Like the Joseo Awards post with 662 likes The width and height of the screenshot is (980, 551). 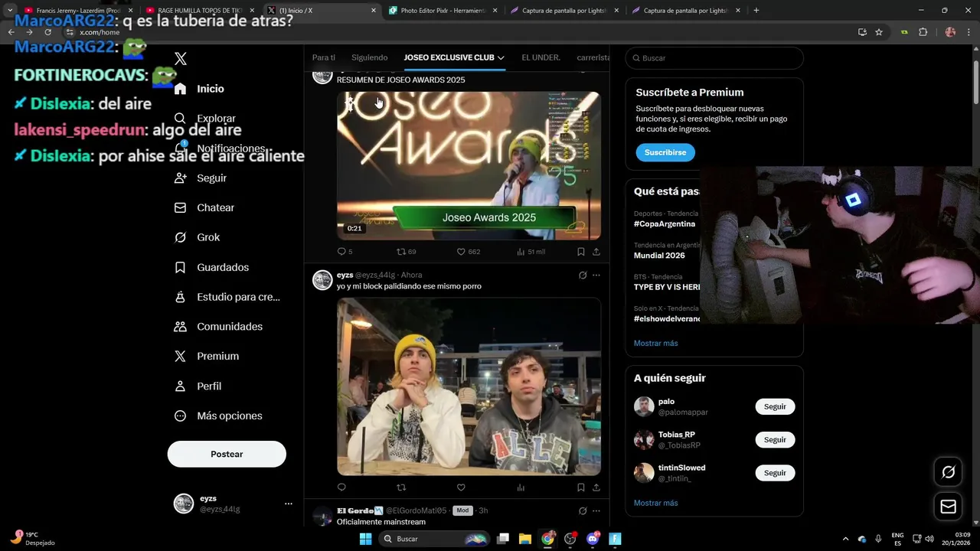[468, 251]
